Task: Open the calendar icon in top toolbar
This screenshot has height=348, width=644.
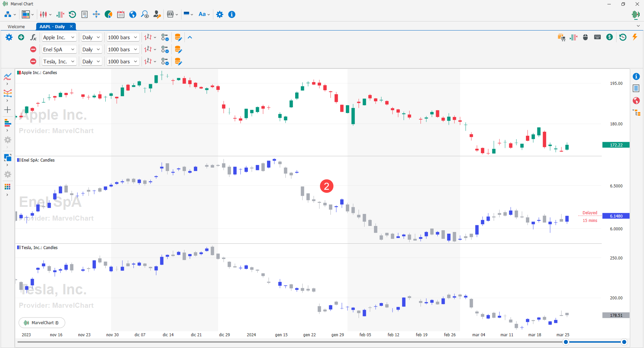Action: tap(121, 14)
